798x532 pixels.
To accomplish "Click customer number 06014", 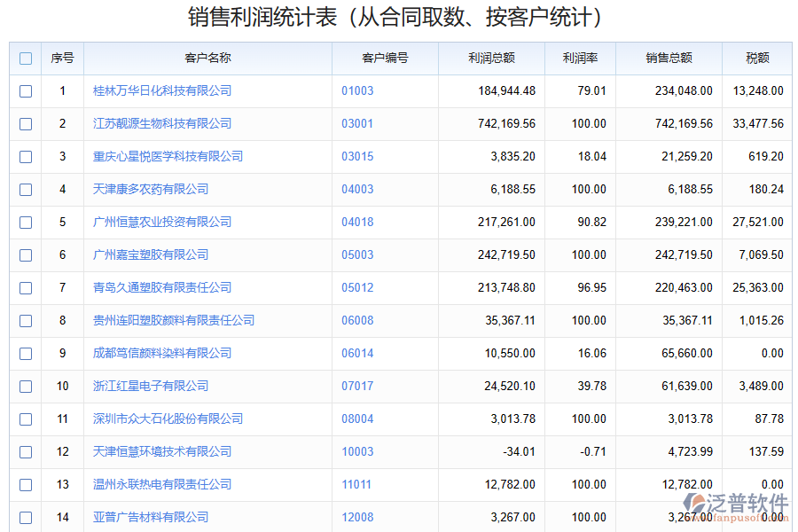I will [x=357, y=353].
